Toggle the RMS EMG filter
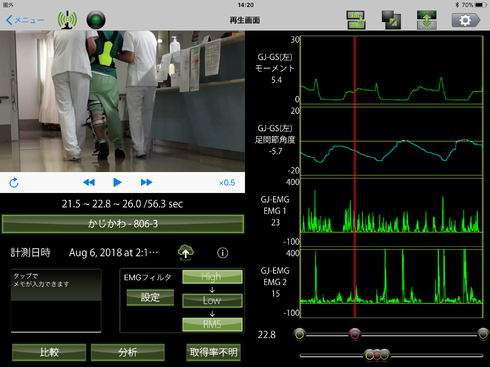 212,324
